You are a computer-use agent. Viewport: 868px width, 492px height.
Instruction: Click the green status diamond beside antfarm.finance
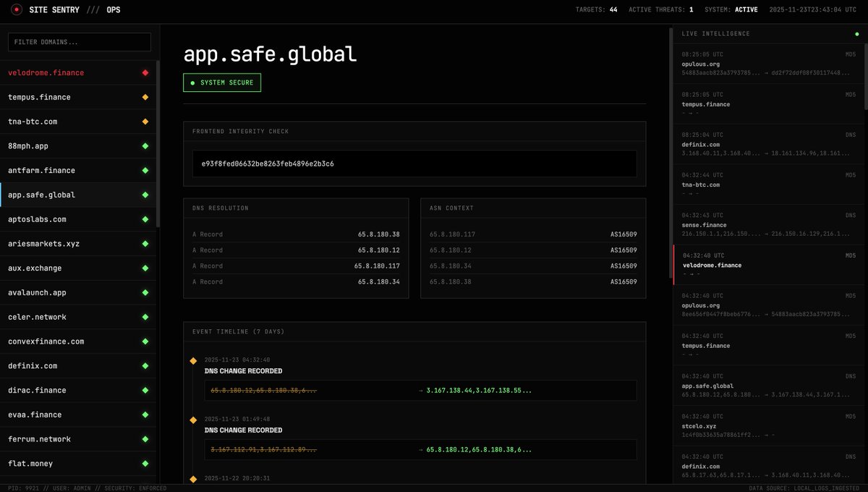(145, 171)
